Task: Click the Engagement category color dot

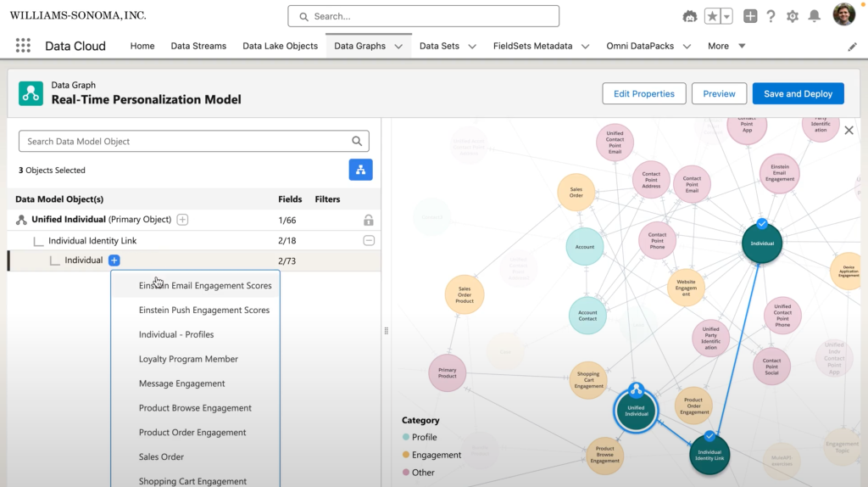Action: click(x=405, y=455)
